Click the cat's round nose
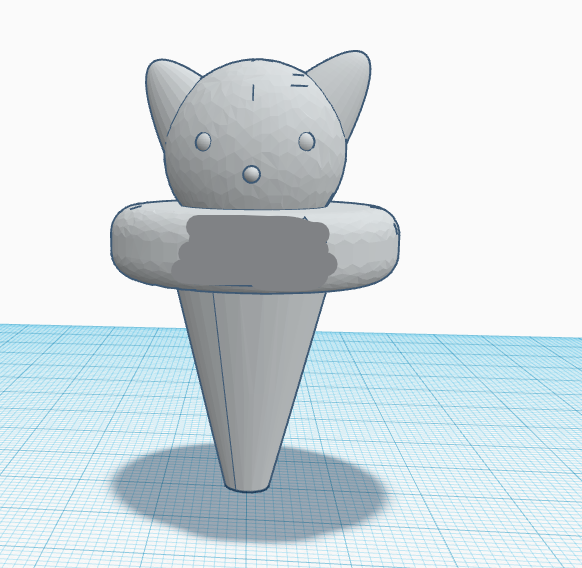 point(251,174)
